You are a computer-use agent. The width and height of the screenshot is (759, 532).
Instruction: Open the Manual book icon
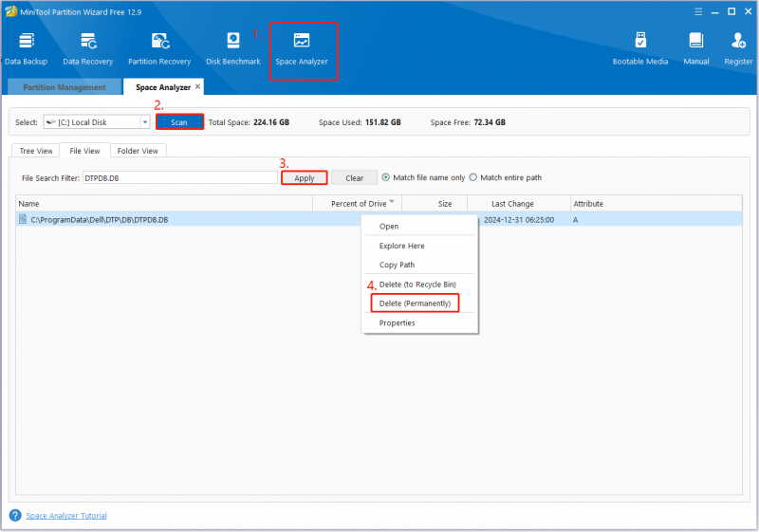click(696, 41)
